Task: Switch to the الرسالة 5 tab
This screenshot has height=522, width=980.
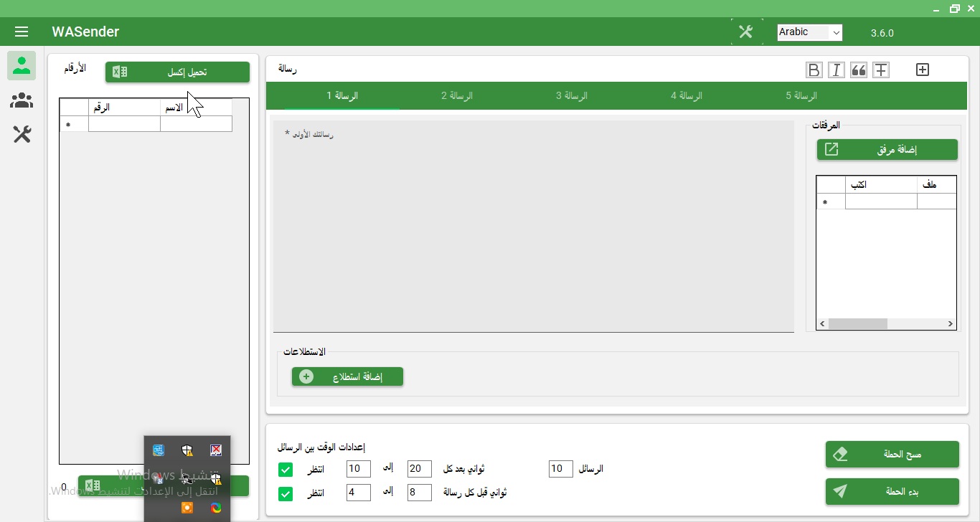Action: (801, 95)
